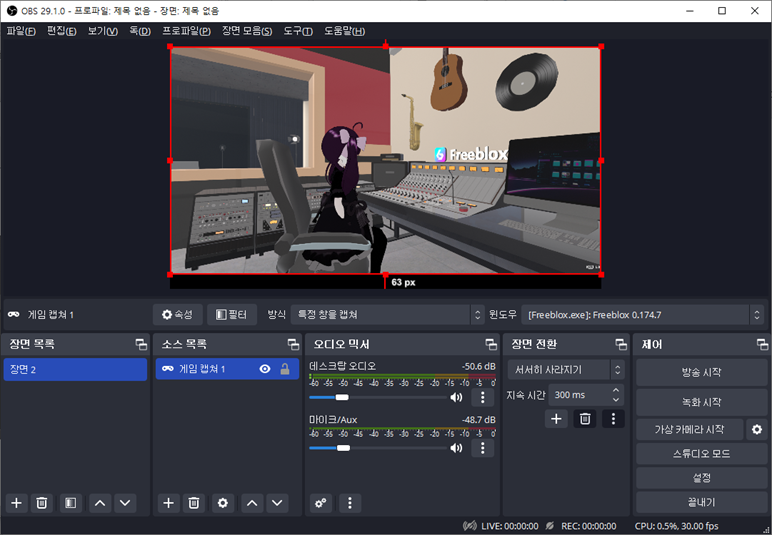772x535 pixels.
Task: Expand the 윈도우 Freeblox.exe dropdown
Action: coord(643,314)
